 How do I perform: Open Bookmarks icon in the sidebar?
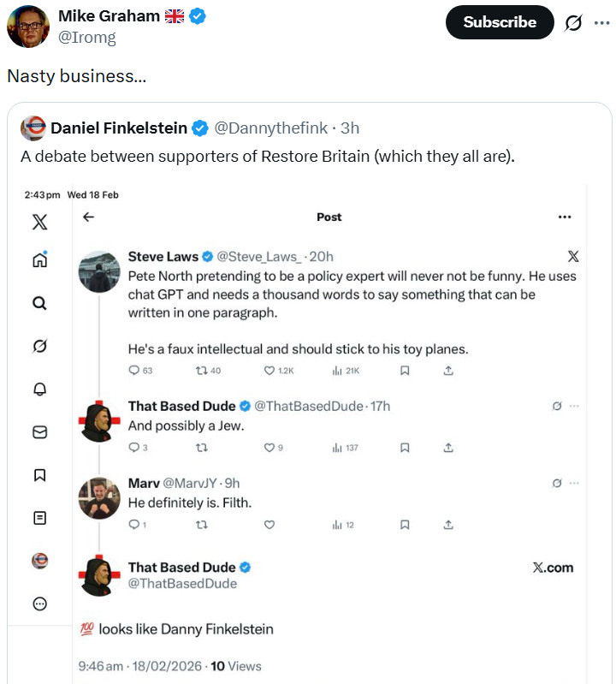(39, 474)
